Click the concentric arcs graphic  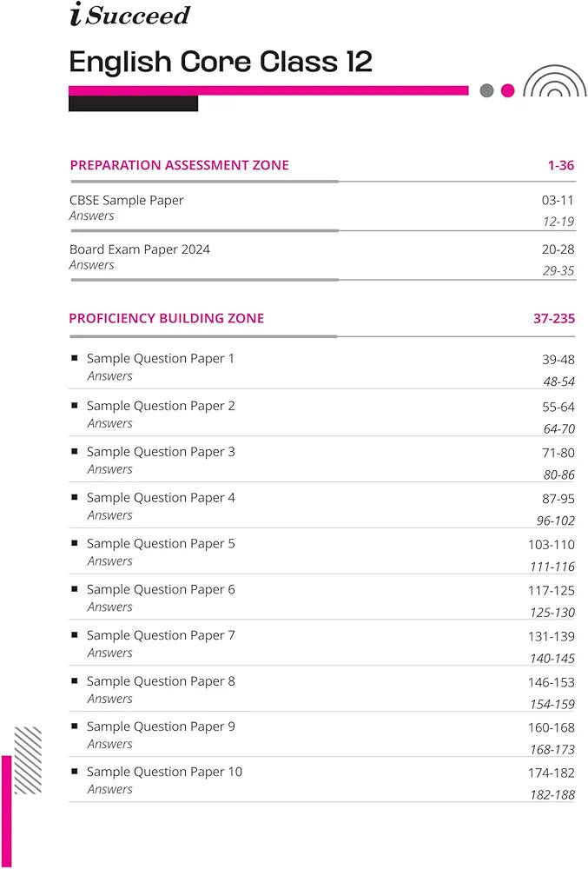554,83
